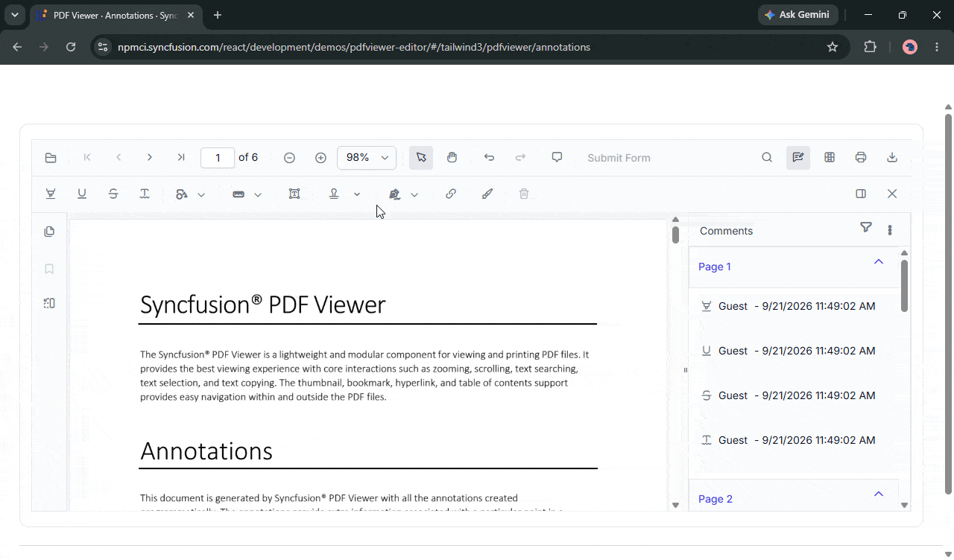This screenshot has height=560, width=954.
Task: Collapse the Page 2 comments group
Action: click(879, 494)
